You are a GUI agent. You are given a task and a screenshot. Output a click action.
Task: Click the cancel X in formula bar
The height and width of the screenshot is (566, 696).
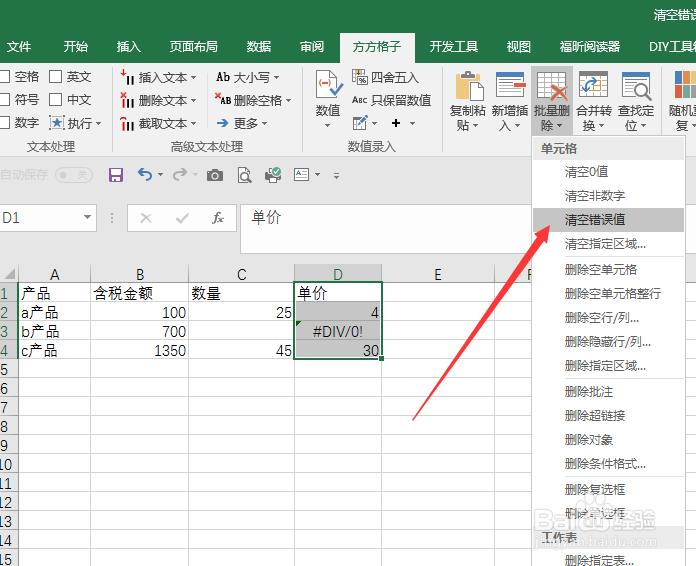(146, 218)
